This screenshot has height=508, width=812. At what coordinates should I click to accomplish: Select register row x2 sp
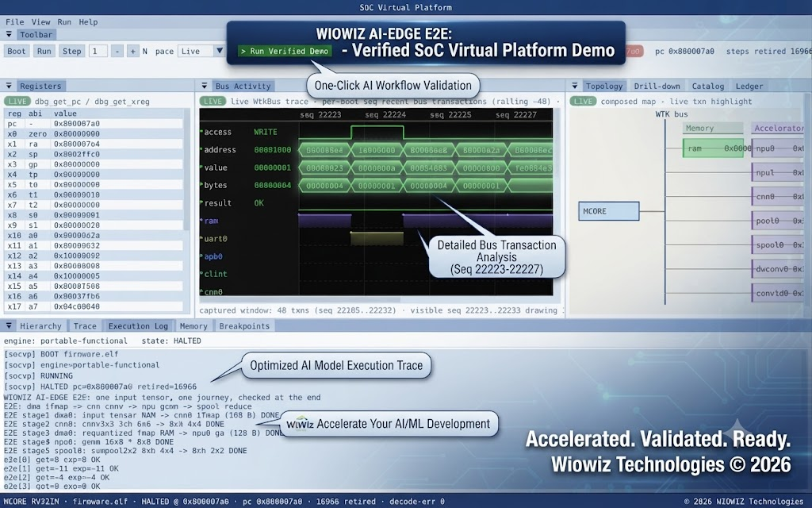pos(94,154)
